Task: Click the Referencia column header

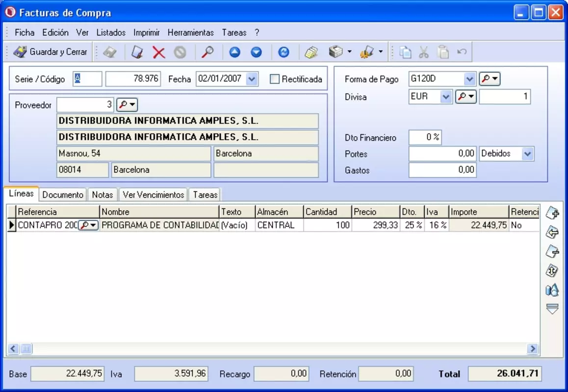Action: coord(57,212)
